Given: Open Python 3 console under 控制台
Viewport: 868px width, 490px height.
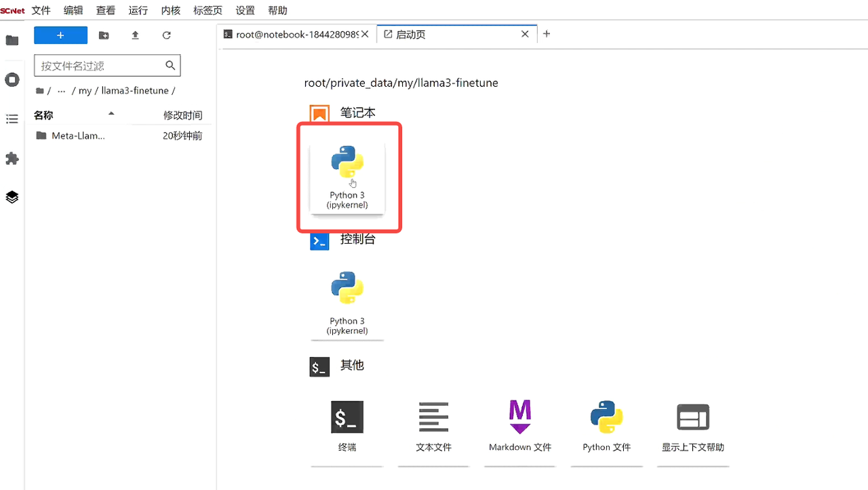Looking at the screenshot, I should (x=347, y=303).
